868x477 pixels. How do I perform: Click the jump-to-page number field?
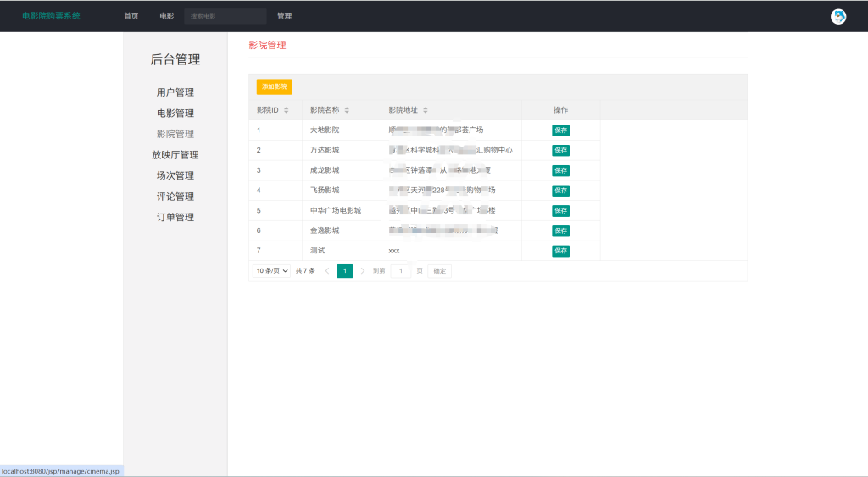point(401,271)
